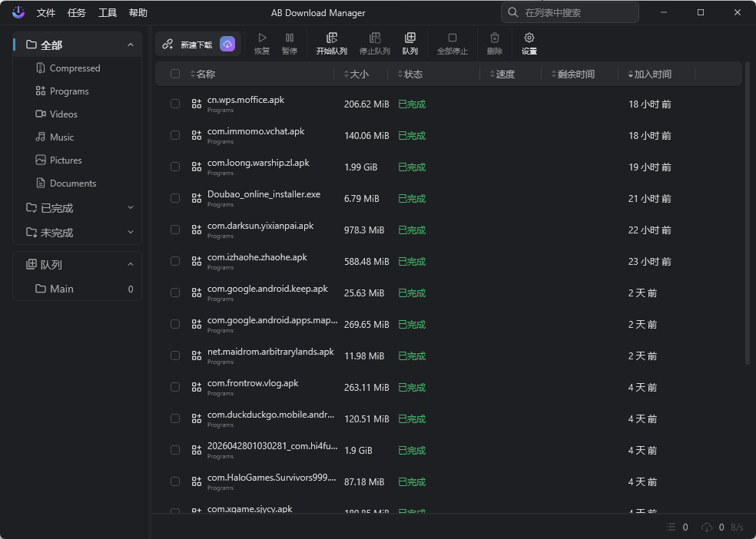The width and height of the screenshot is (756, 539).
Task: Select the 未完成 folder label
Action: 57,233
